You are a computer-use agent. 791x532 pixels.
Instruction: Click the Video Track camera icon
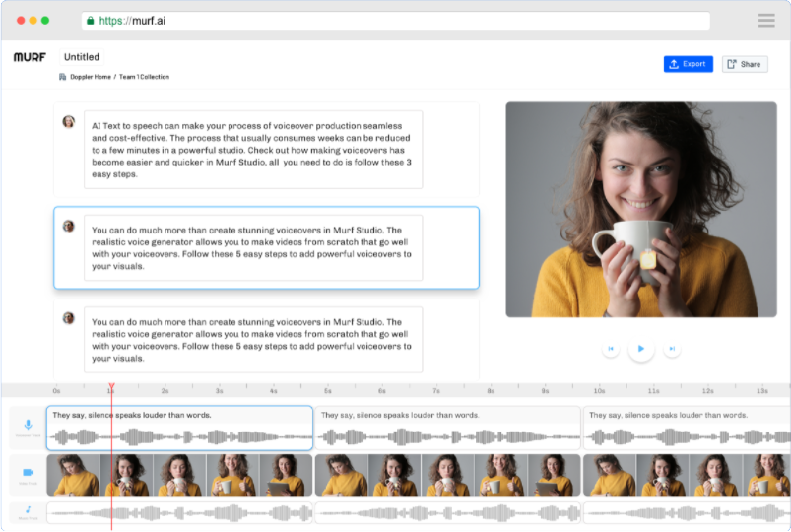tap(26, 474)
